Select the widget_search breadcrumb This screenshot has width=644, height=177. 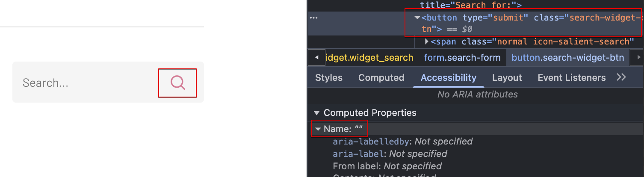point(369,57)
